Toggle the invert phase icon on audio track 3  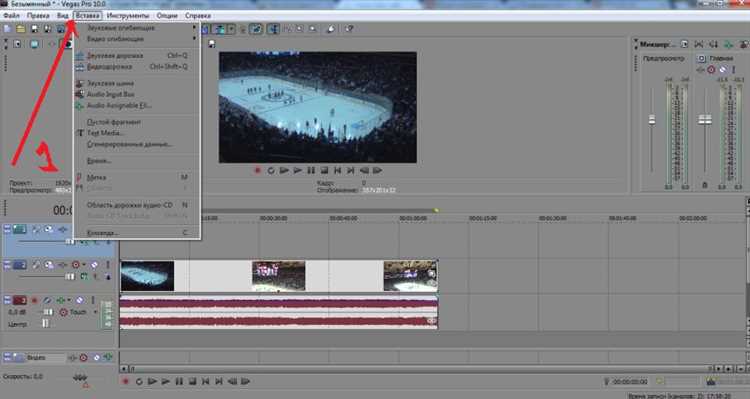47,300
